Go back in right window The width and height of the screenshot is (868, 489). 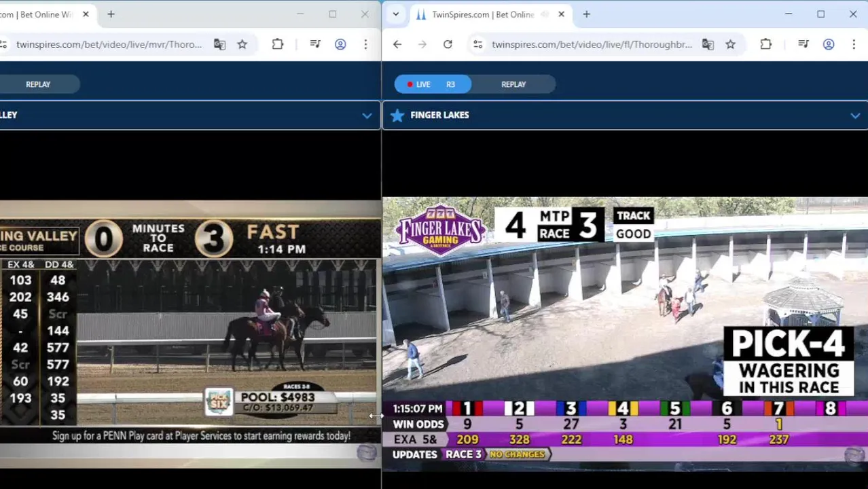[397, 44]
